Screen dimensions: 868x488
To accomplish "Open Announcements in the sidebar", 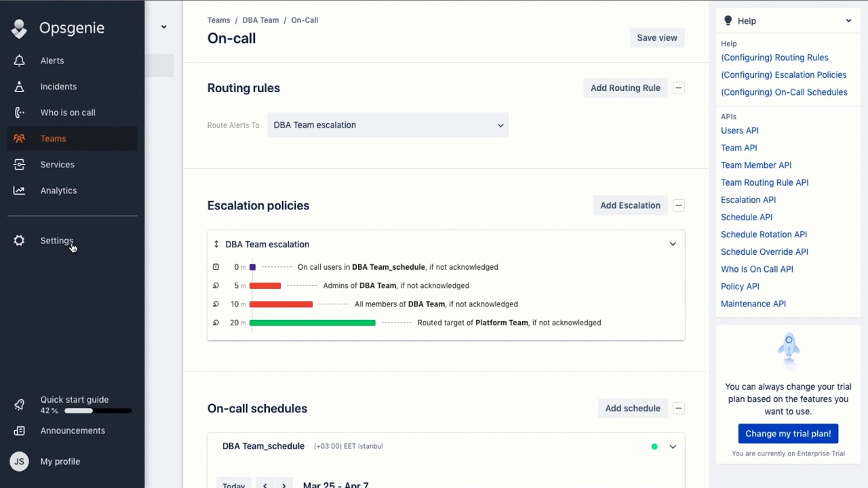I will click(x=73, y=430).
